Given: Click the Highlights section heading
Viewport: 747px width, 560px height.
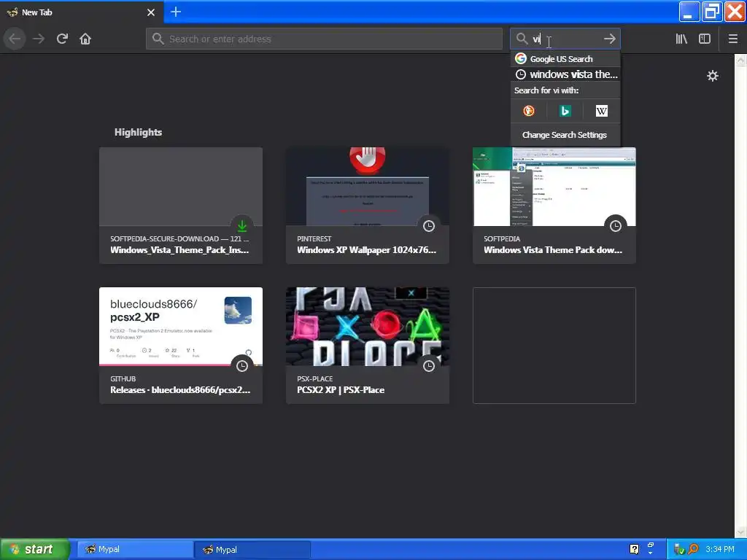Looking at the screenshot, I should click(138, 133).
